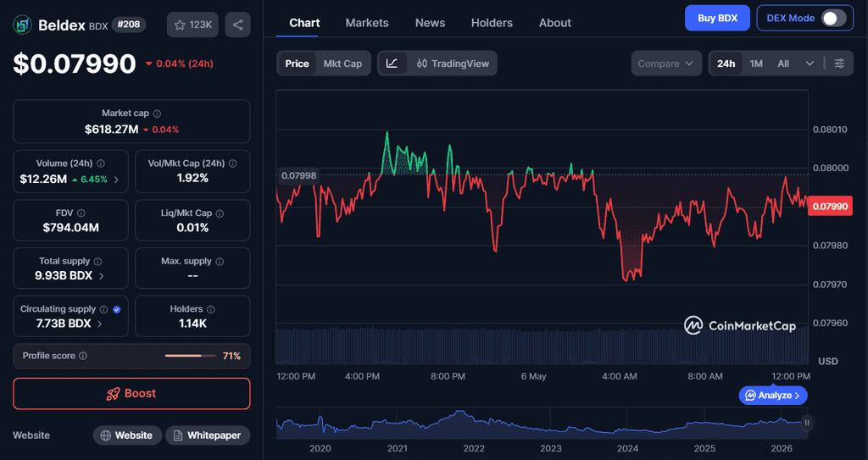Click the 1.14K holders value
The height and width of the screenshot is (460, 868).
click(192, 324)
